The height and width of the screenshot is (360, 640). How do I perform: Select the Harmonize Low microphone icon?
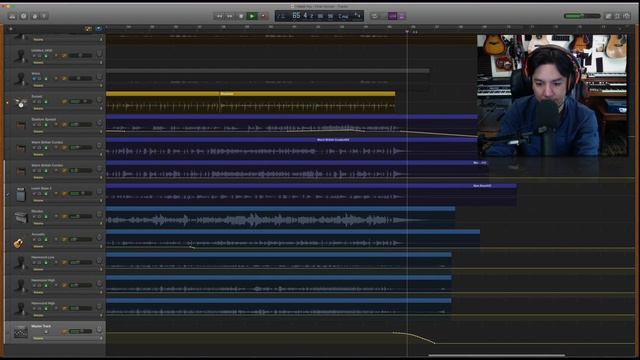pos(20,263)
